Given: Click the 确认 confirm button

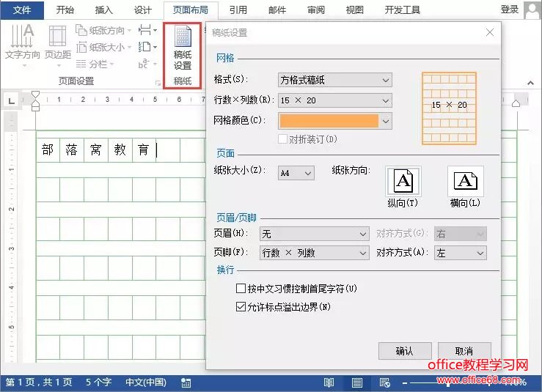Looking at the screenshot, I should coord(405,351).
